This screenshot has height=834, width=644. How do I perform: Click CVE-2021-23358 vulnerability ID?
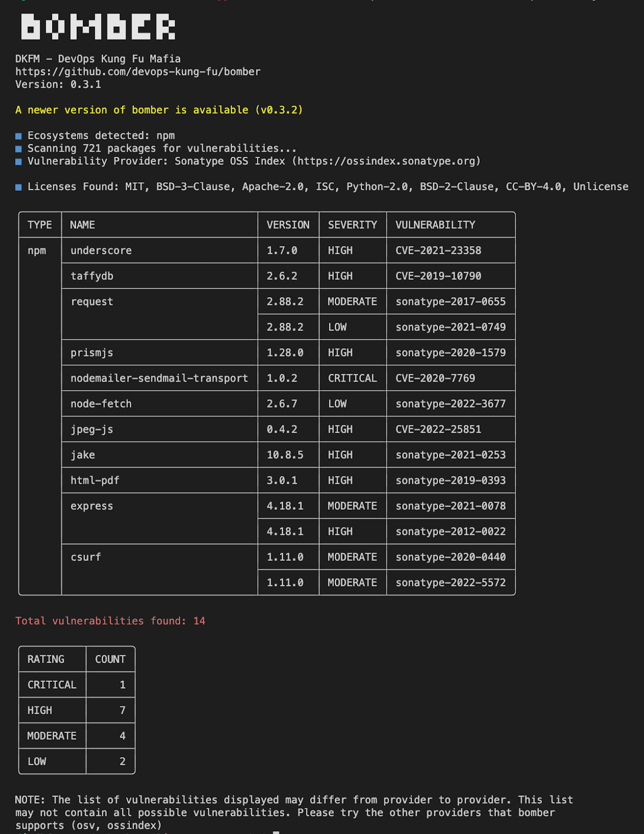pyautogui.click(x=439, y=251)
